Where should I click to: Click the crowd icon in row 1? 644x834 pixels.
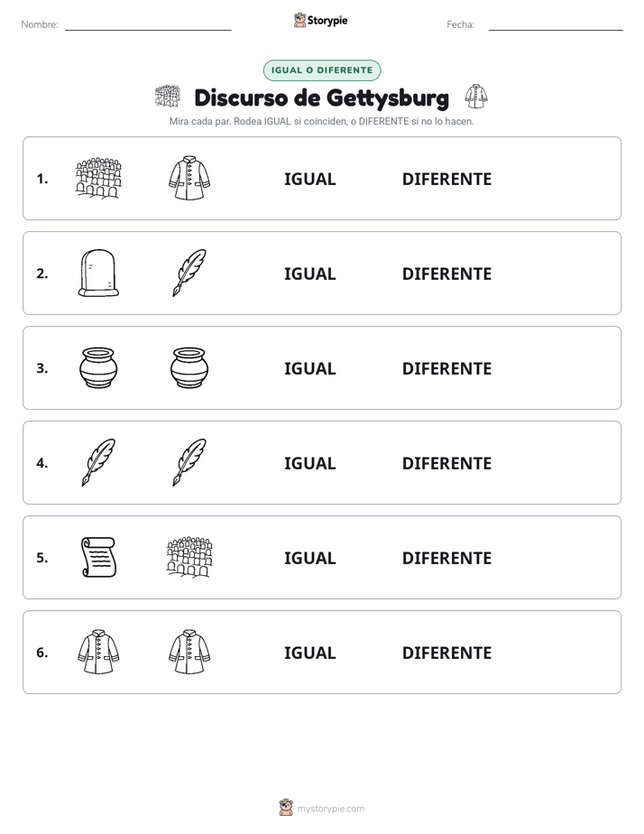coord(98,178)
